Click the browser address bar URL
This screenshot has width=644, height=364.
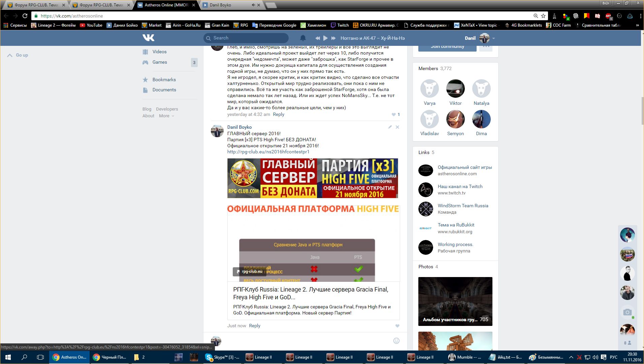click(72, 16)
